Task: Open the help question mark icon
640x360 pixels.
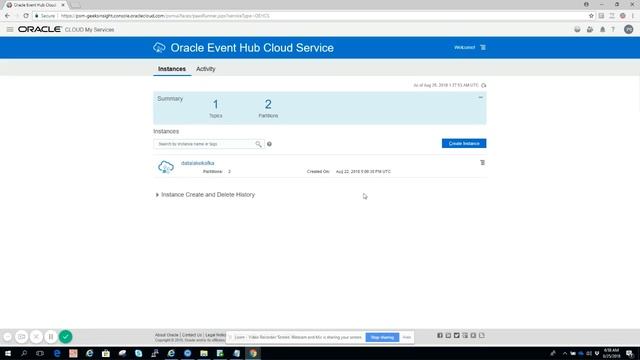Action: click(613, 29)
